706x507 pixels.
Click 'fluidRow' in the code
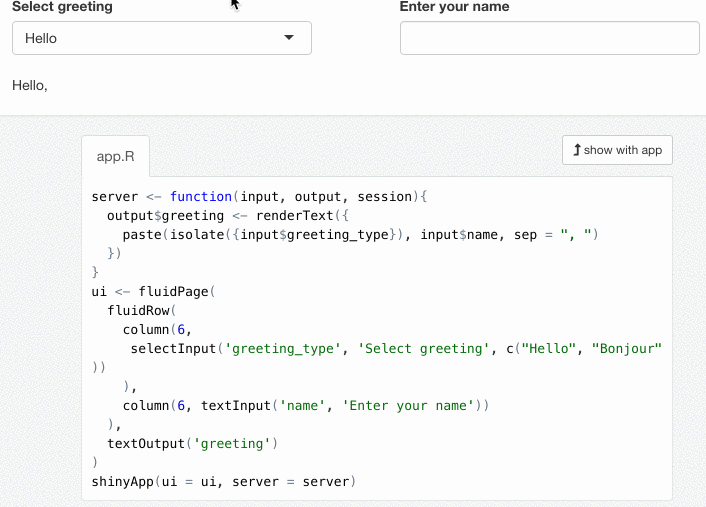tap(139, 311)
